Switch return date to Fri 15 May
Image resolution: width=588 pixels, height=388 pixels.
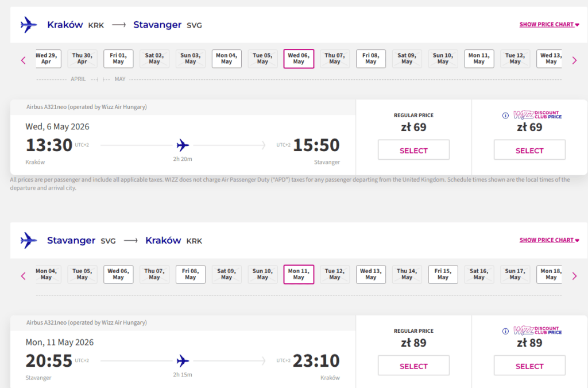pyautogui.click(x=443, y=274)
